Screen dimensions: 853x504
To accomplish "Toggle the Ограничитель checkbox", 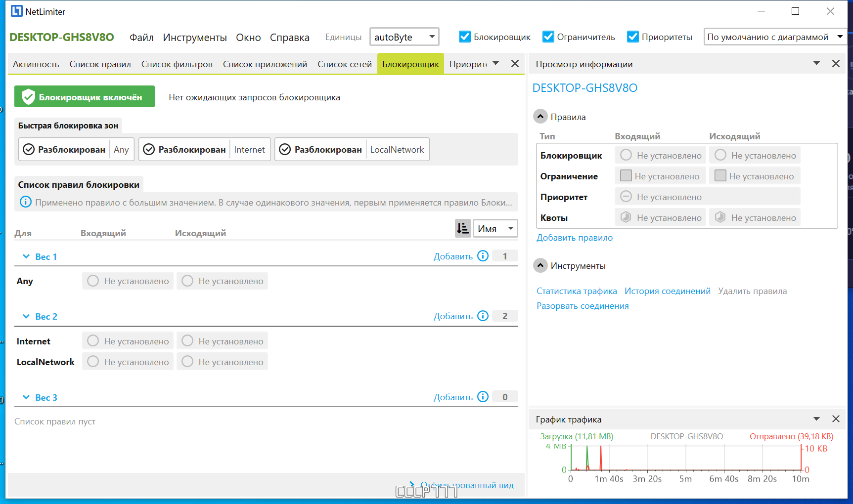I will coord(548,37).
